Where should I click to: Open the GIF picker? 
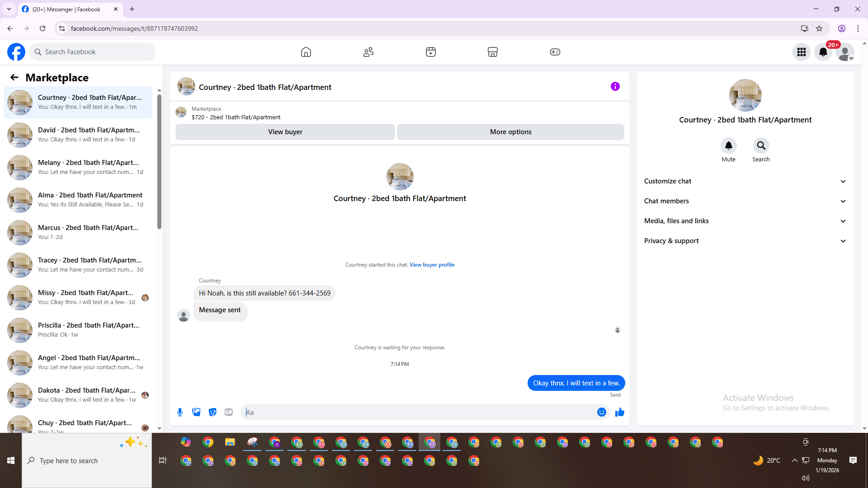point(229,412)
